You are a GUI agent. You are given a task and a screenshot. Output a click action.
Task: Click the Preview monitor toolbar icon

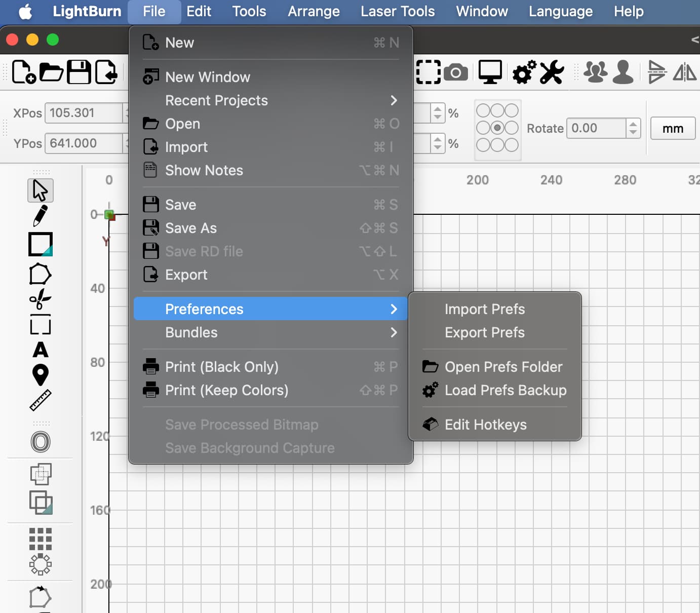pyautogui.click(x=490, y=72)
